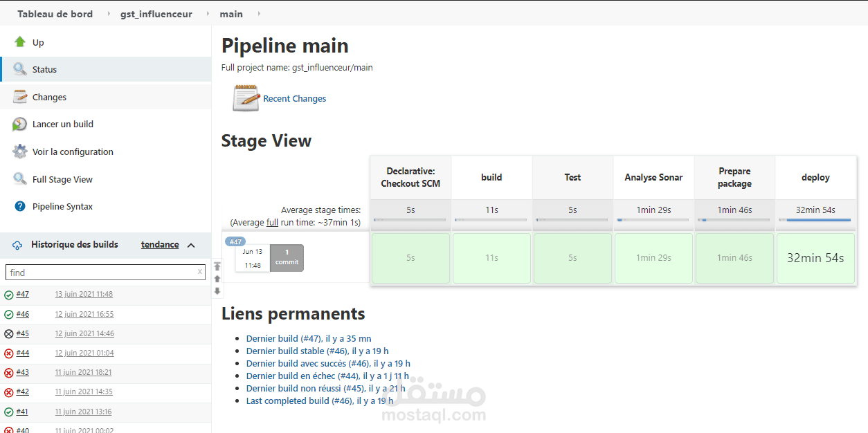Click the 1 commit button for build #47

point(287,258)
